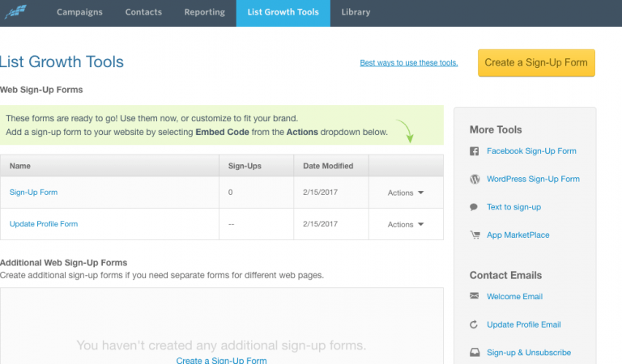622x364 pixels.
Task: Open the Campaigns tab
Action: pos(79,13)
